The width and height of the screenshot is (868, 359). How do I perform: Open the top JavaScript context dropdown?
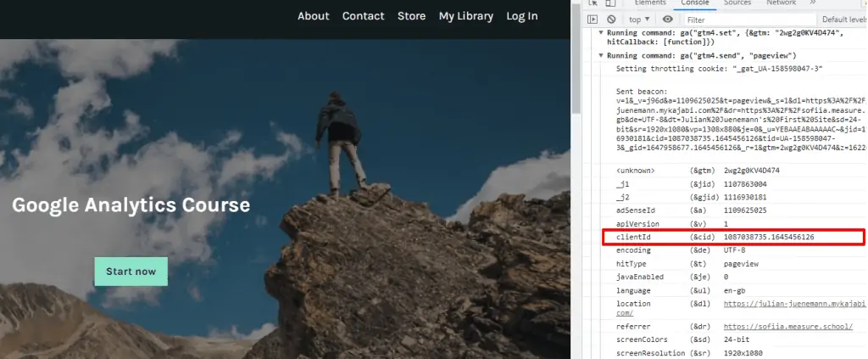(x=639, y=19)
